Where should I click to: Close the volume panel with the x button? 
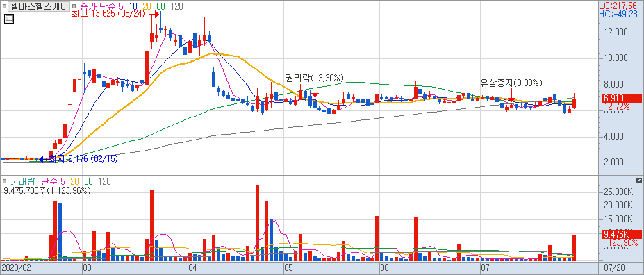[638, 180]
